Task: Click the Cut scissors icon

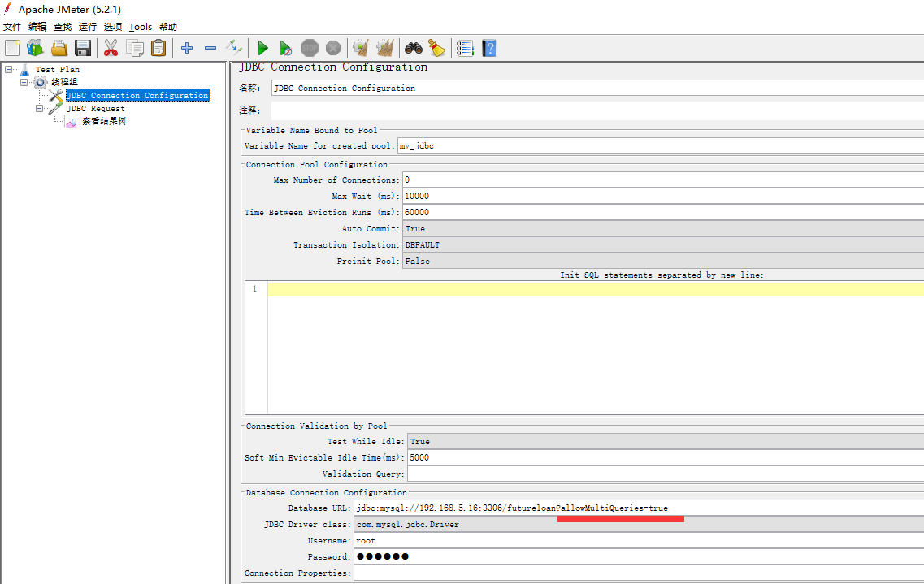Action: pyautogui.click(x=111, y=49)
